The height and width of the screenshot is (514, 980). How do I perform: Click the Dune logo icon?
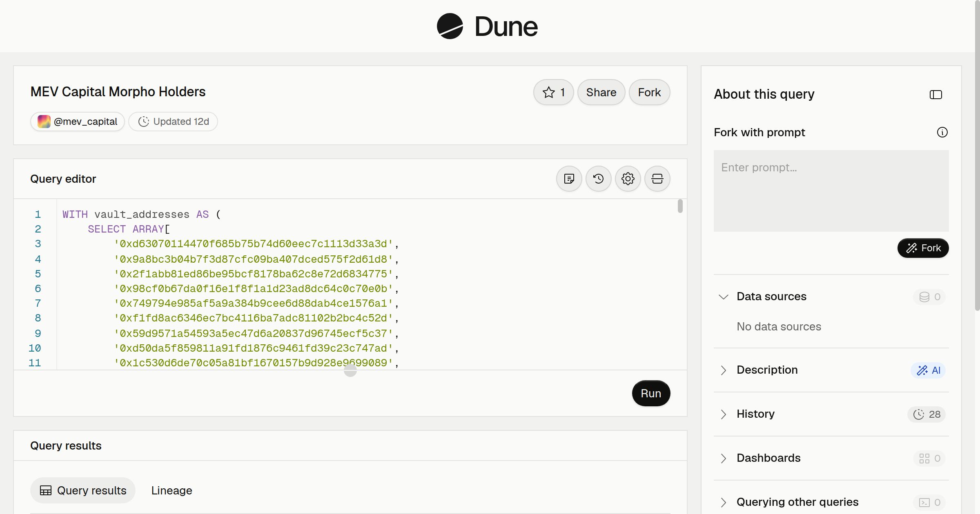pos(450,26)
